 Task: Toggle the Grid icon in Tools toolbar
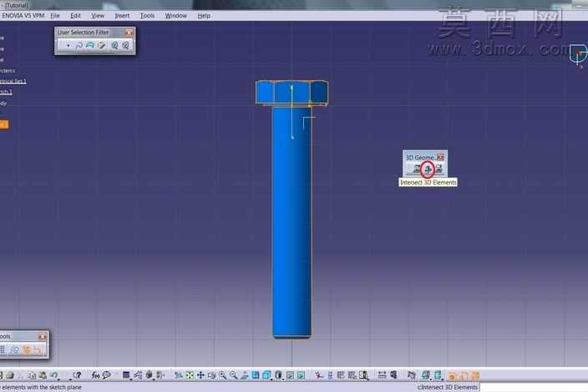3,350
